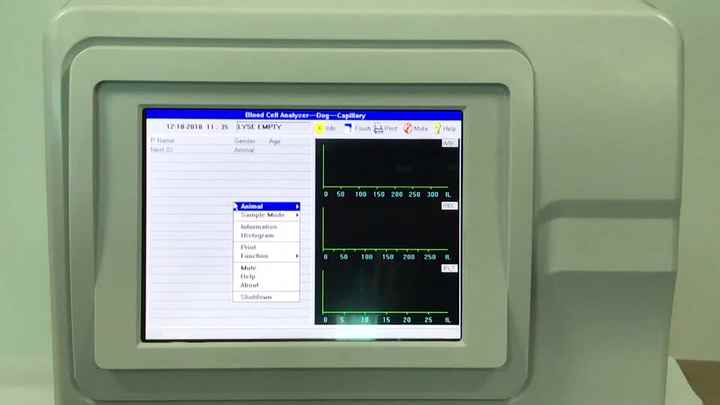The width and height of the screenshot is (720, 405).
Task: Click the RBC histogram label
Action: click(450, 206)
